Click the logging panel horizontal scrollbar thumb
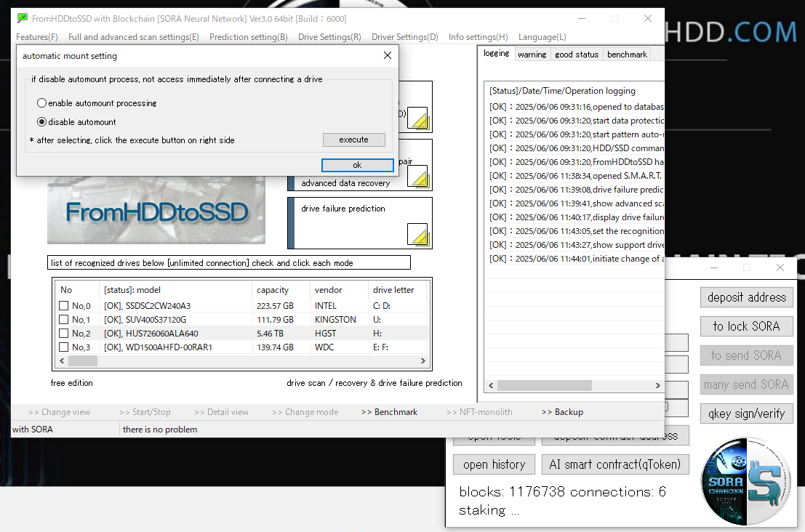The height and width of the screenshot is (532, 805). [544, 385]
